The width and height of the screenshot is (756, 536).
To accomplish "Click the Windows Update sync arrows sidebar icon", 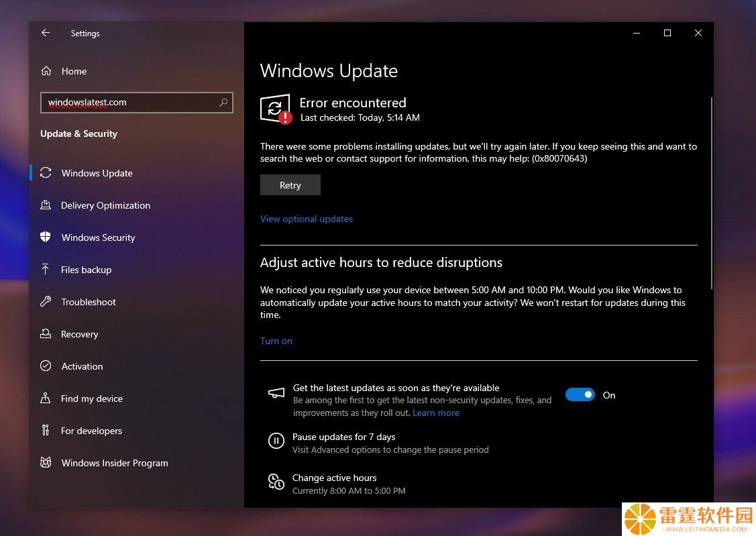I will [x=46, y=172].
